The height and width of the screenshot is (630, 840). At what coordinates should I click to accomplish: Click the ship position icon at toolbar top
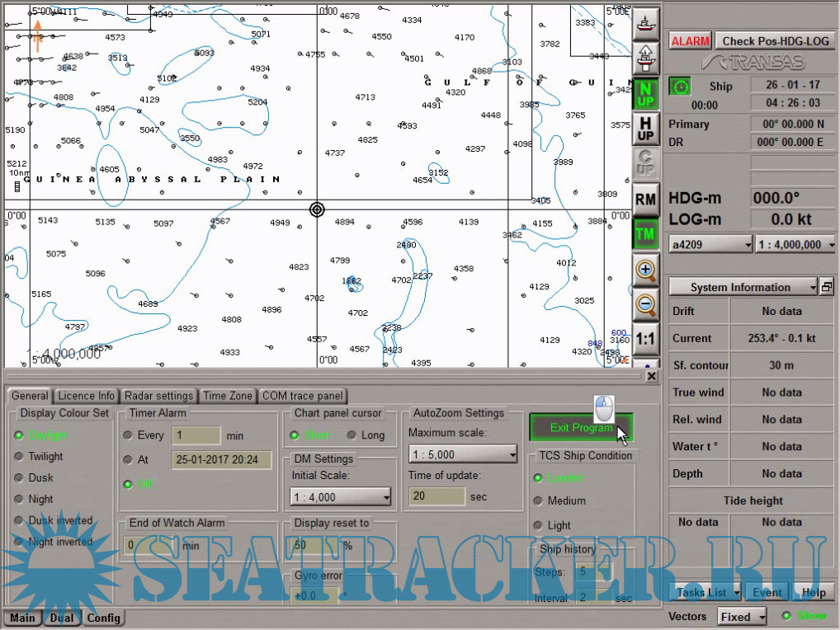coord(645,19)
